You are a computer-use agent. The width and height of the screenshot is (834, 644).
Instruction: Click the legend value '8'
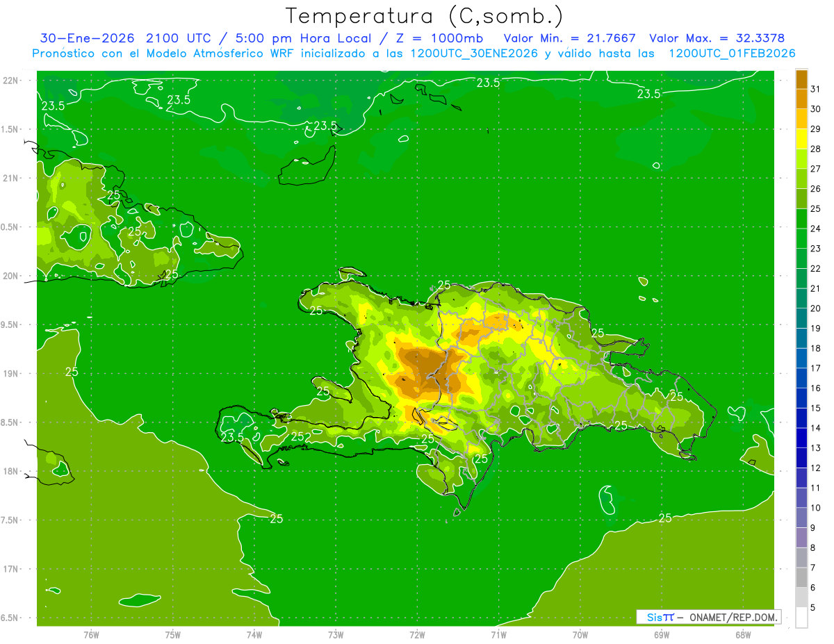tap(814, 548)
